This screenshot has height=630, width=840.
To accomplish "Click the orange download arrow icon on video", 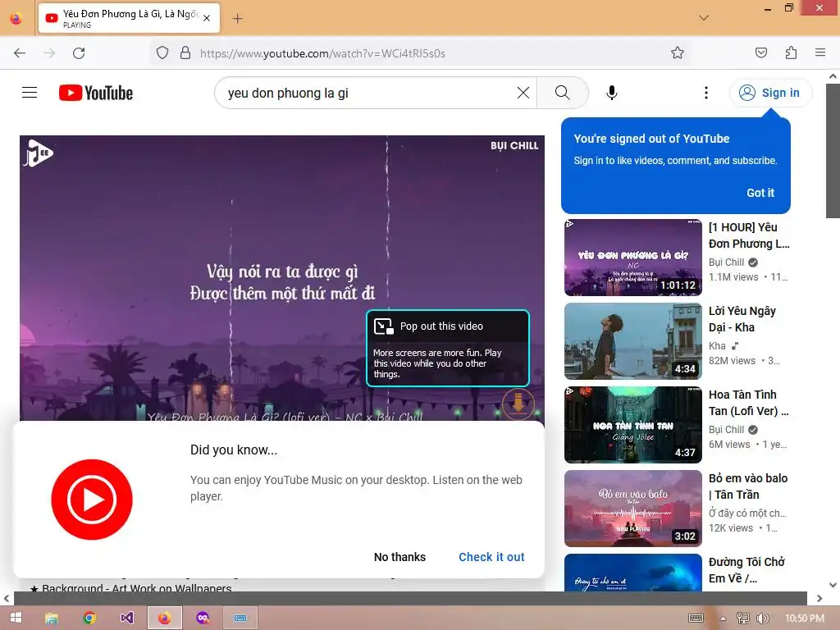I will coord(518,404).
